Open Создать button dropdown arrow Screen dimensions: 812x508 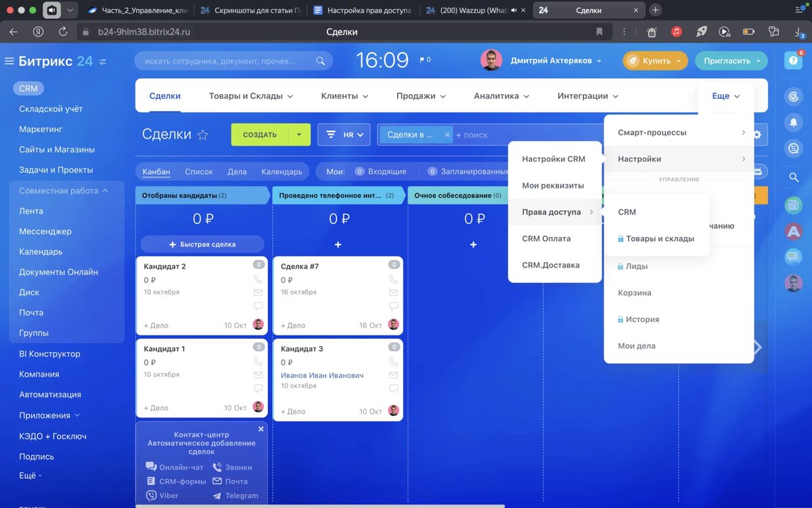(299, 135)
